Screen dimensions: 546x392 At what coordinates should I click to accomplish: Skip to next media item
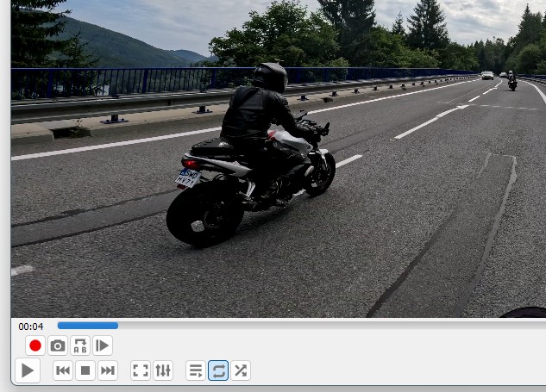point(108,370)
